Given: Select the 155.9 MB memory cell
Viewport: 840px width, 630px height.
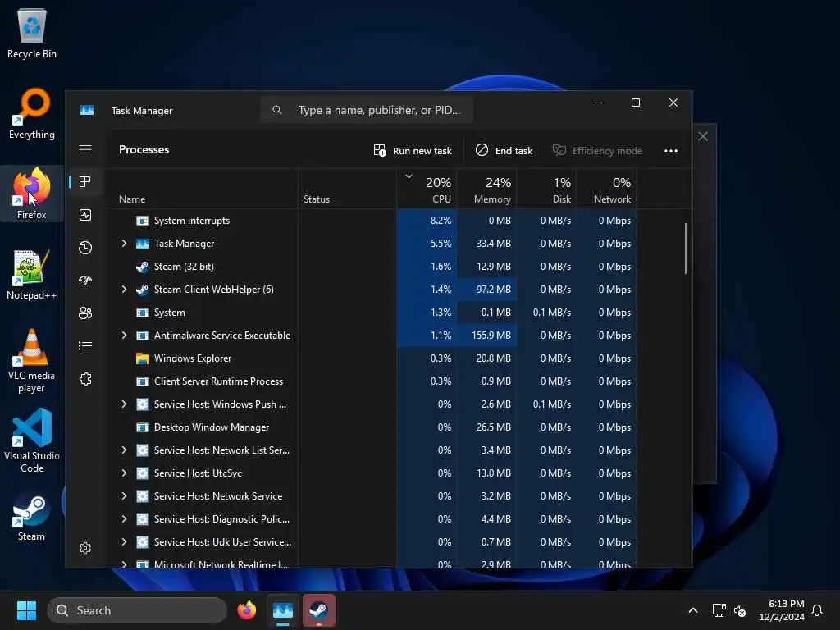Looking at the screenshot, I should pyautogui.click(x=487, y=336).
